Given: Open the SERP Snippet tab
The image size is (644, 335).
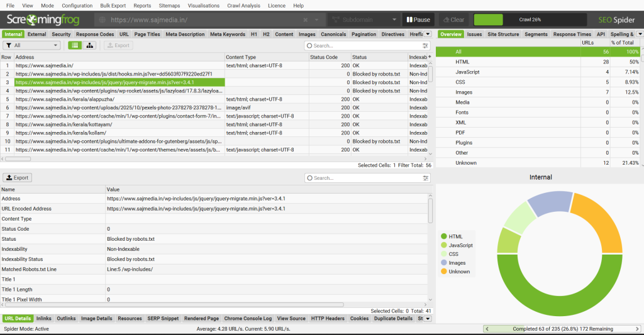Looking at the screenshot, I should (x=163, y=319).
